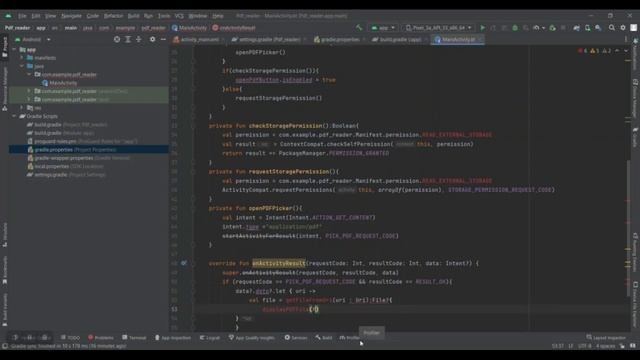The image size is (640, 360).
Task: Select the MainActivity.kt editor tab
Action: pyautogui.click(x=458, y=40)
